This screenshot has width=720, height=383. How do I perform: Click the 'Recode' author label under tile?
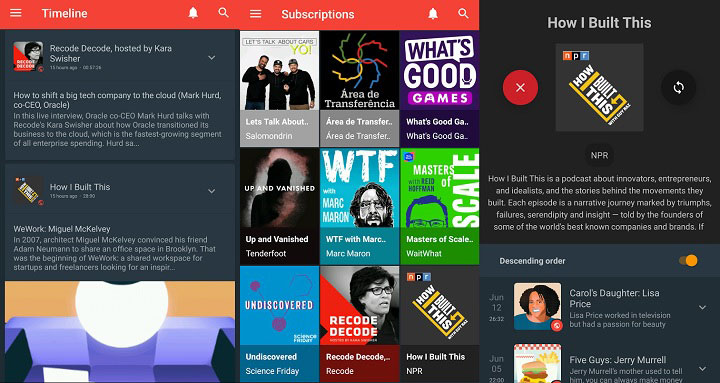[x=340, y=371]
